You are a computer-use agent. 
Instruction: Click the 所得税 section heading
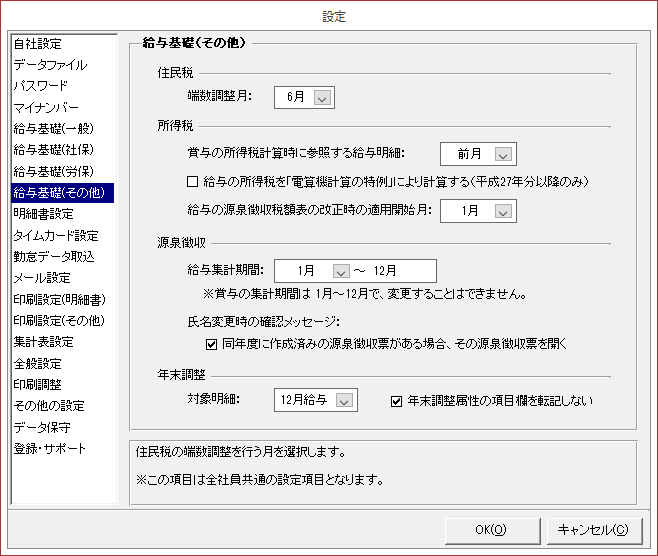click(x=175, y=126)
